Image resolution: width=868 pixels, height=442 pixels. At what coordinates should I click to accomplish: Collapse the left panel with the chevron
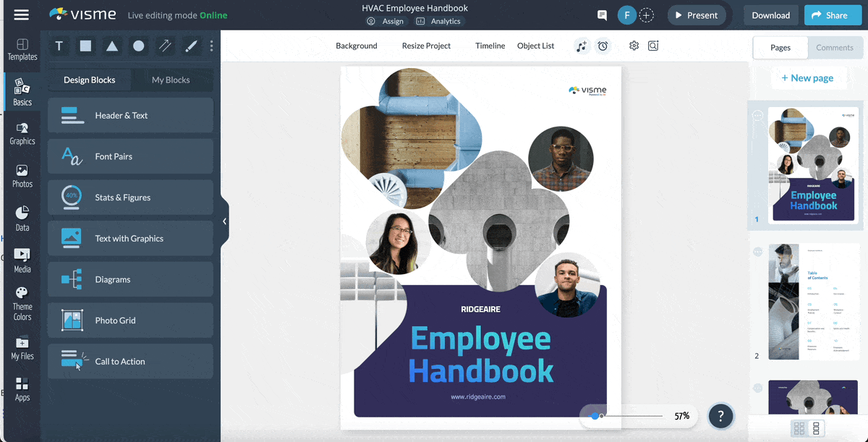pos(224,221)
